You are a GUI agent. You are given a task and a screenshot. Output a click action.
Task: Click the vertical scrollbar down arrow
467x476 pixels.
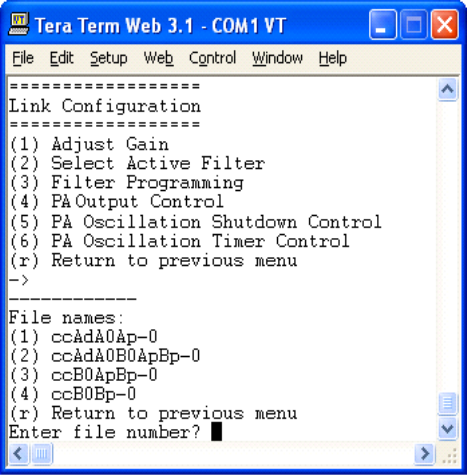point(447,428)
